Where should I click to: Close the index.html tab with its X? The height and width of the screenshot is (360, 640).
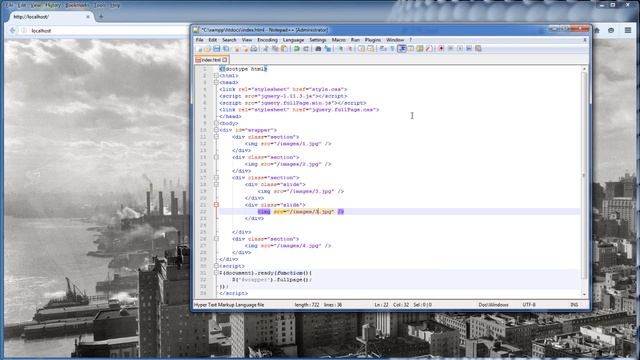pyautogui.click(x=224, y=60)
